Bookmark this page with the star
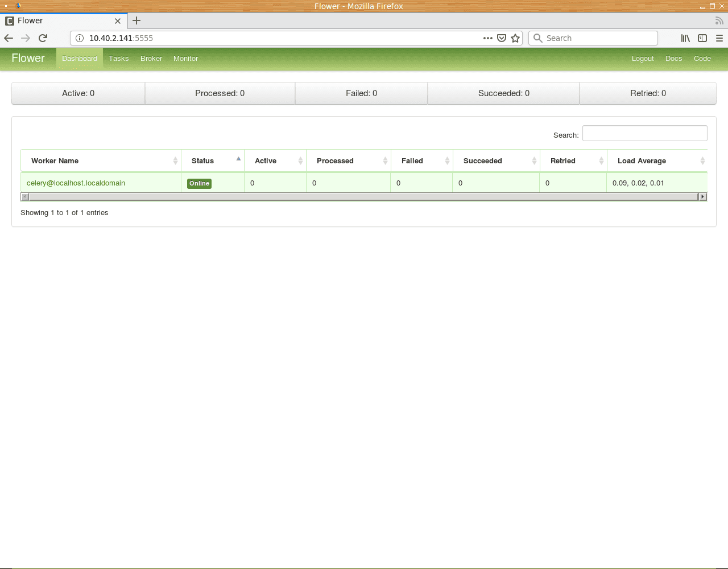This screenshot has height=569, width=728. 515,38
